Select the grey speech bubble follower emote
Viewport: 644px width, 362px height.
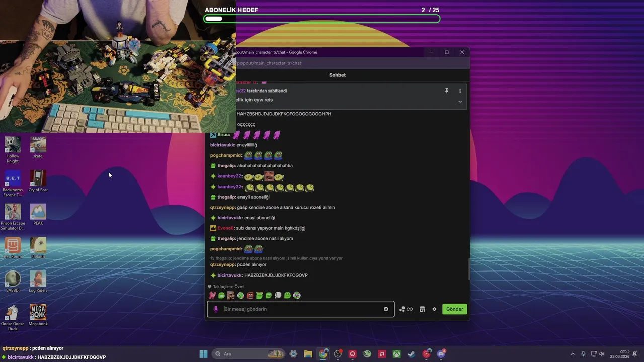click(x=278, y=295)
